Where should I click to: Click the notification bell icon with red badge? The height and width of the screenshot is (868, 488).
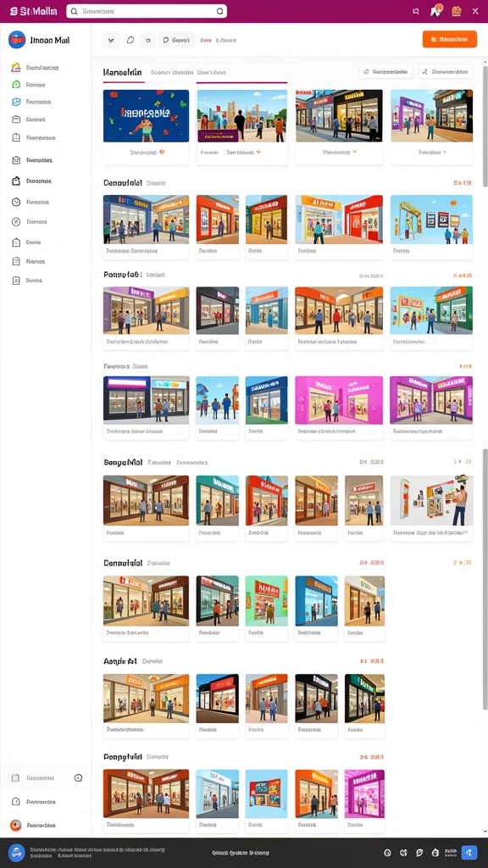coord(436,10)
